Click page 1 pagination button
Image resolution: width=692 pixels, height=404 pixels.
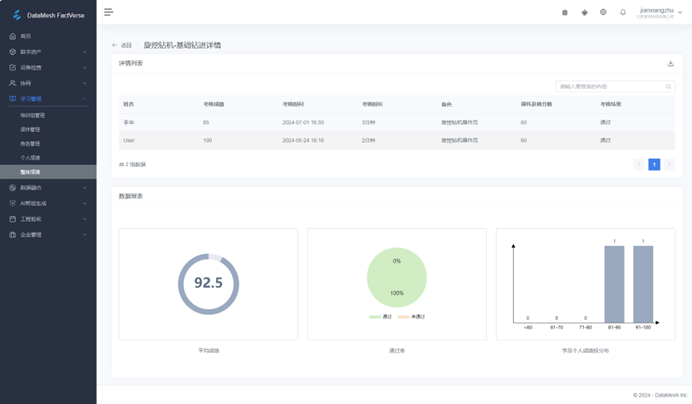coord(654,164)
